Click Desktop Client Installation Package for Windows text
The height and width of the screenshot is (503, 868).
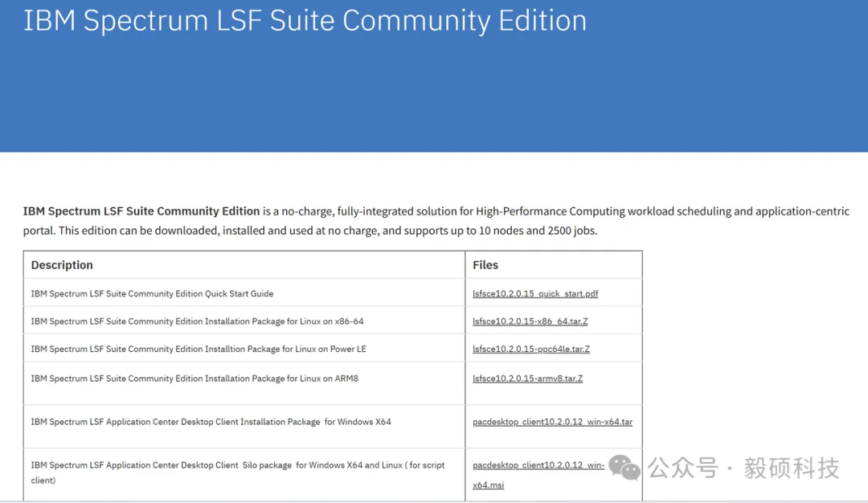tap(211, 422)
